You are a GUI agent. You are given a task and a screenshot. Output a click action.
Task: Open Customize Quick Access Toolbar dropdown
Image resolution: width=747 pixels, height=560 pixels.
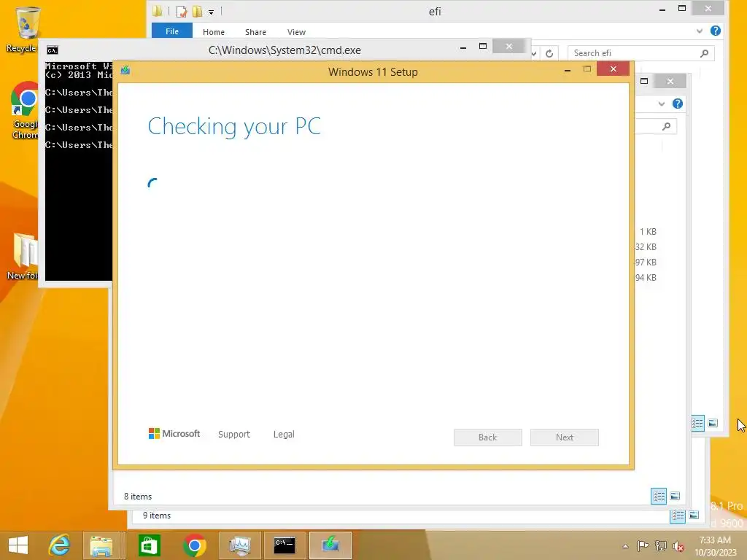click(211, 12)
